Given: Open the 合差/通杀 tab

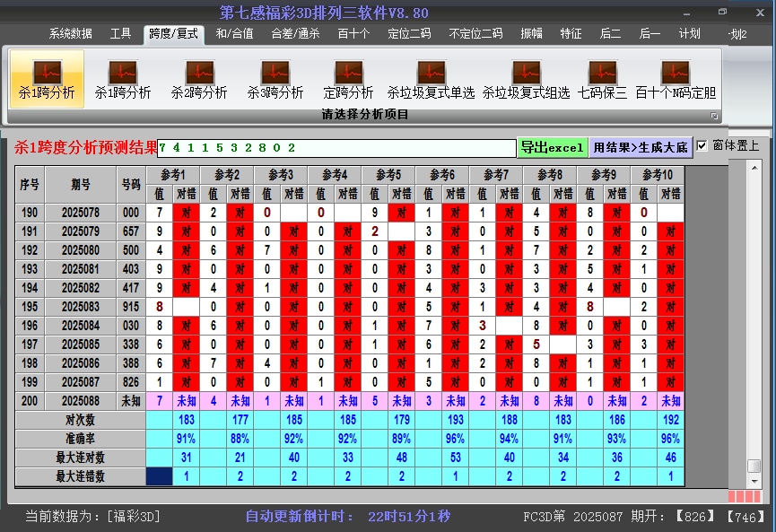Looking at the screenshot, I should (295, 34).
